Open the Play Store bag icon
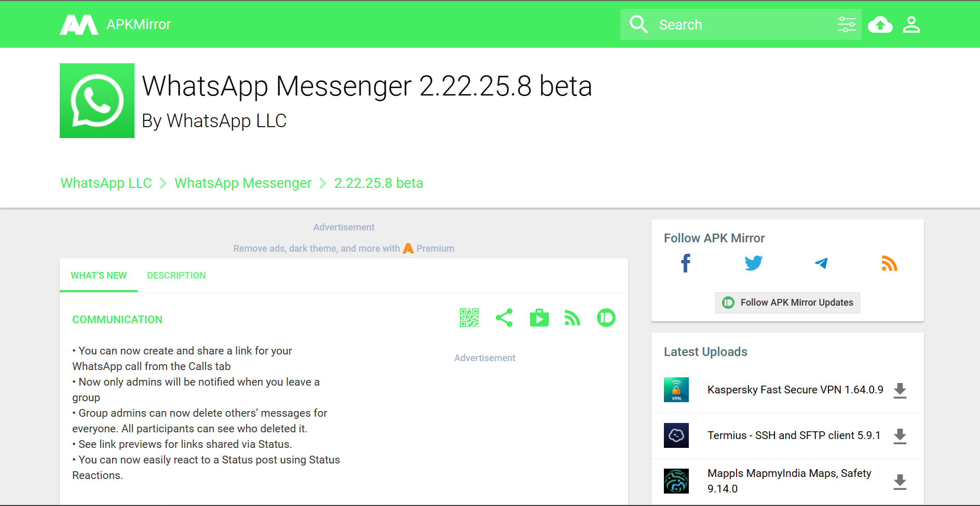 [x=539, y=318]
